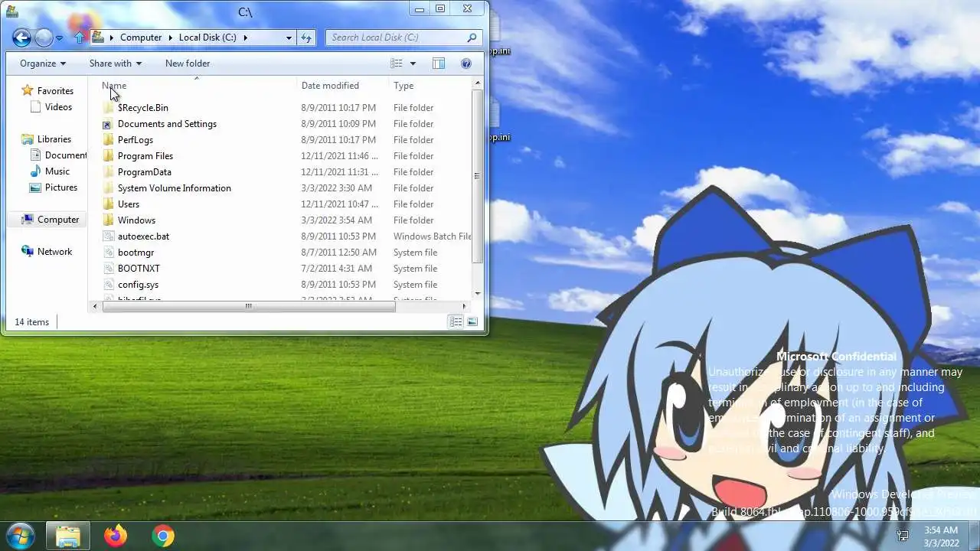Image resolution: width=980 pixels, height=551 pixels.
Task: Select Libraries in navigation pane
Action: 54,139
